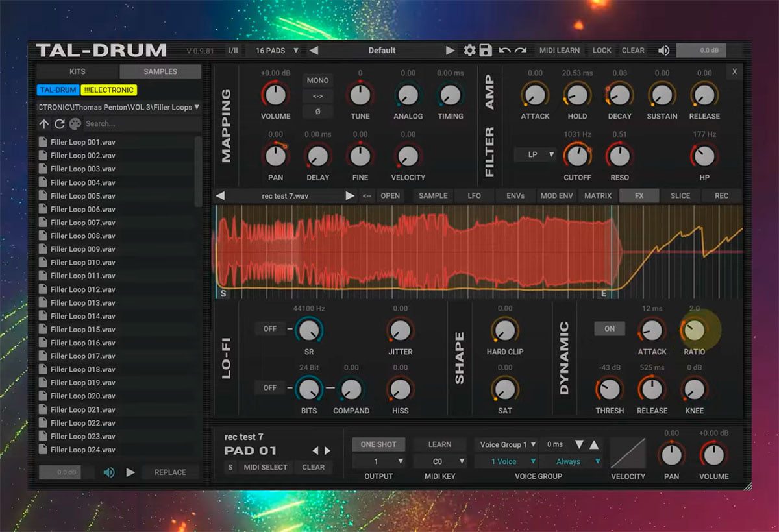Load the previous sample before rec test 7.wav
Image resolution: width=779 pixels, height=532 pixels.
click(220, 195)
